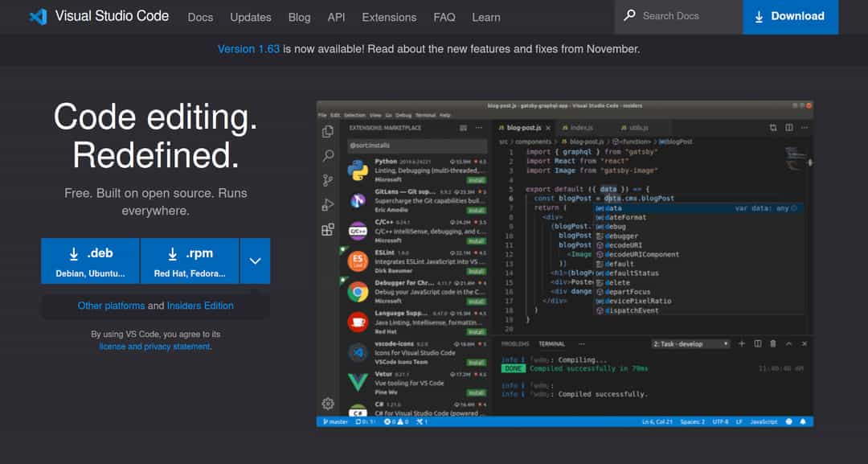Viewport: 868px width, 464px height.
Task: Click the GitLens extension logo
Action: 358,200
